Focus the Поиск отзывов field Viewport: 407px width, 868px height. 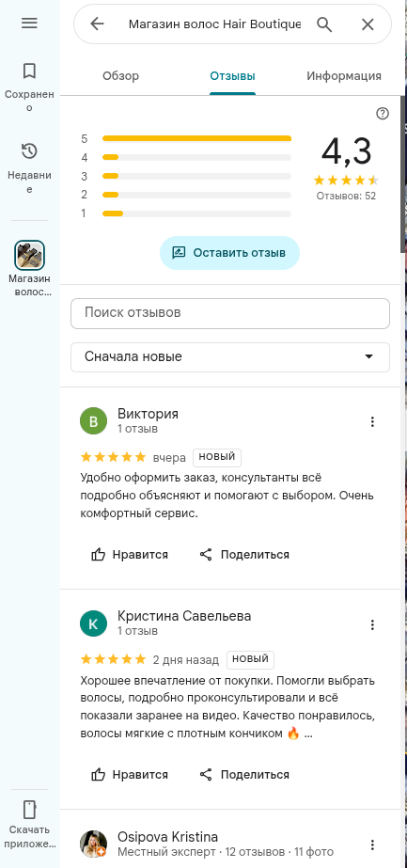pos(230,313)
